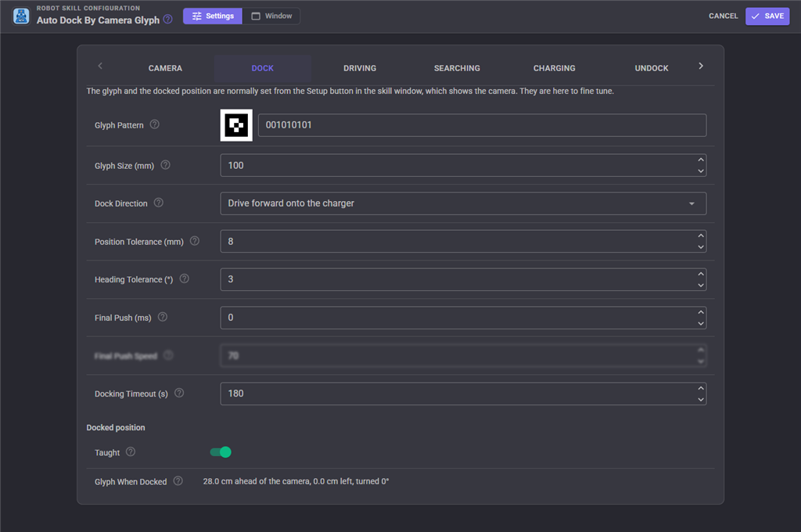Image resolution: width=801 pixels, height=532 pixels.
Task: Open the Dock Direction dropdown
Action: click(x=463, y=203)
